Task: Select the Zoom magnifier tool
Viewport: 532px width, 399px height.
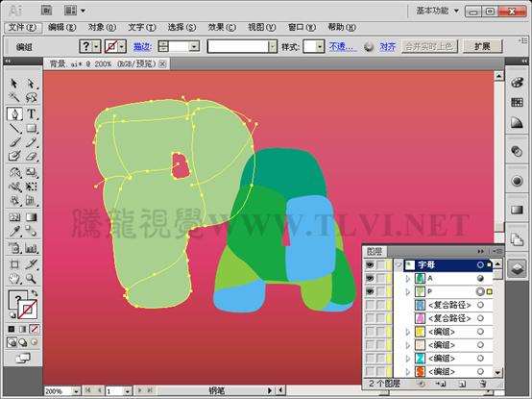Action: click(31, 279)
